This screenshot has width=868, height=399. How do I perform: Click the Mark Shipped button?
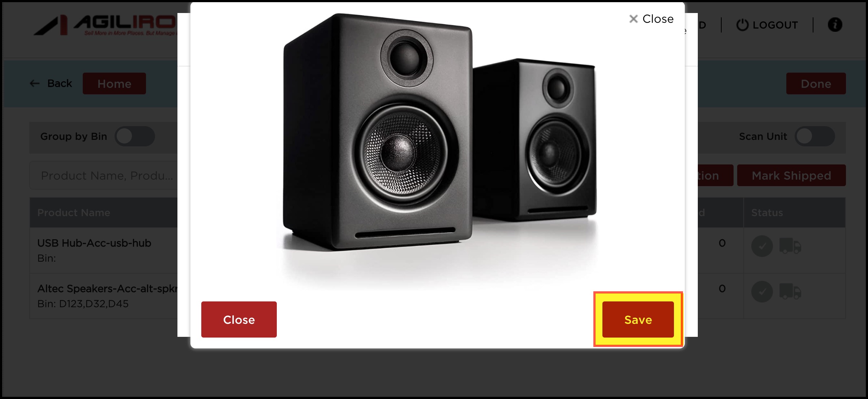(x=791, y=175)
